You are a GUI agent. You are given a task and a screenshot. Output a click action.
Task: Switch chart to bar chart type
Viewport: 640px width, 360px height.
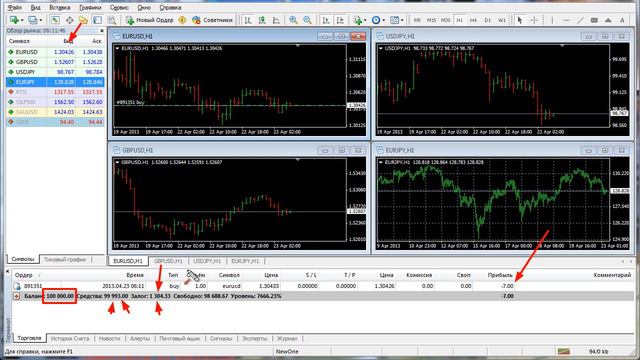point(248,20)
